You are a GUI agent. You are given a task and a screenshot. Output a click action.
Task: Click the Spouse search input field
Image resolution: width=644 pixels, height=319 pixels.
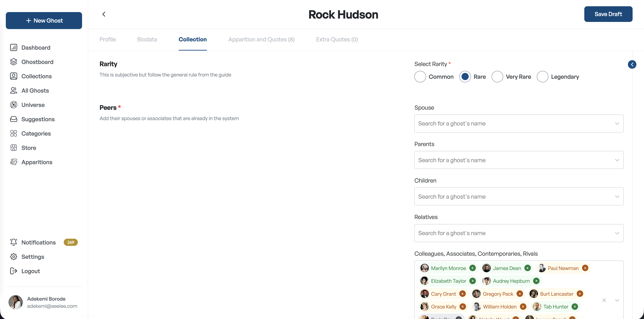click(519, 124)
